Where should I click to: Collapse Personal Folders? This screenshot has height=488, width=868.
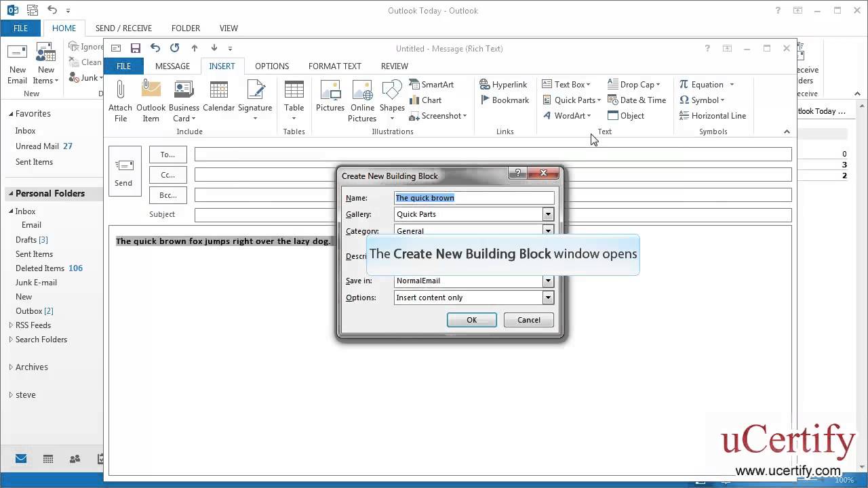pyautogui.click(x=10, y=194)
